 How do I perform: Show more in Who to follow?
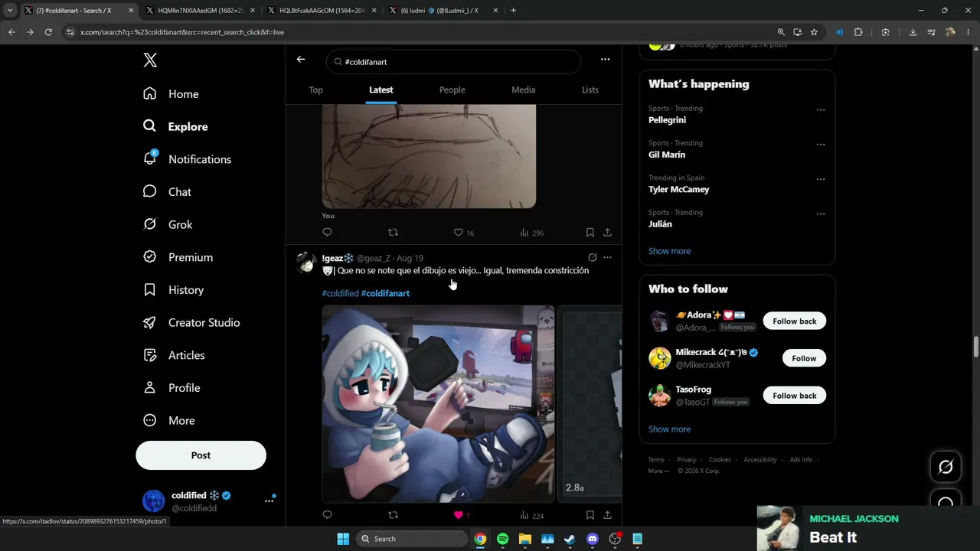[669, 429]
